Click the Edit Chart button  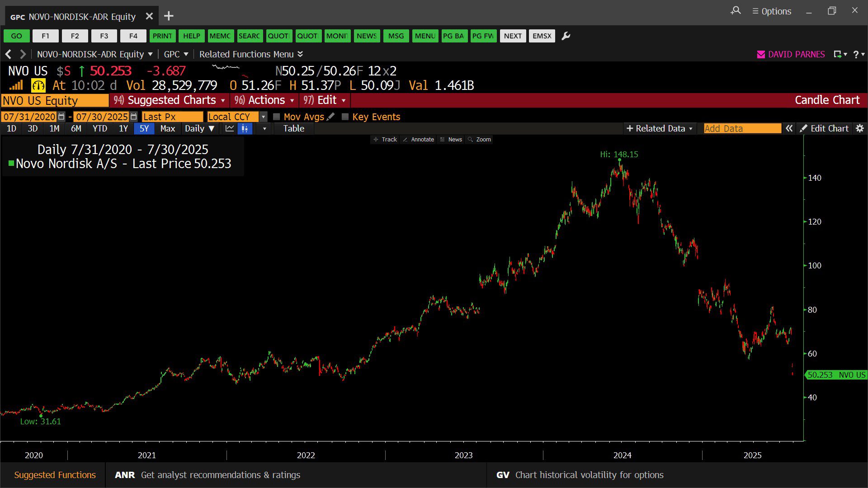824,129
